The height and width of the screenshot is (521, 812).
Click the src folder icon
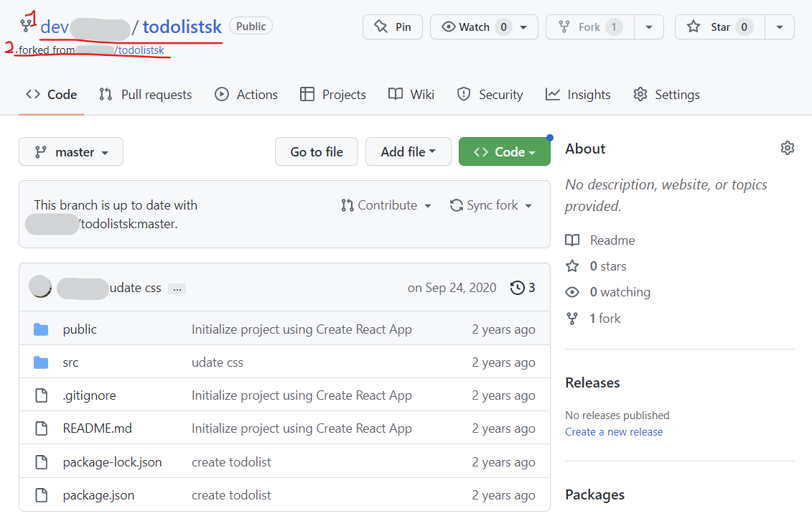tap(41, 362)
